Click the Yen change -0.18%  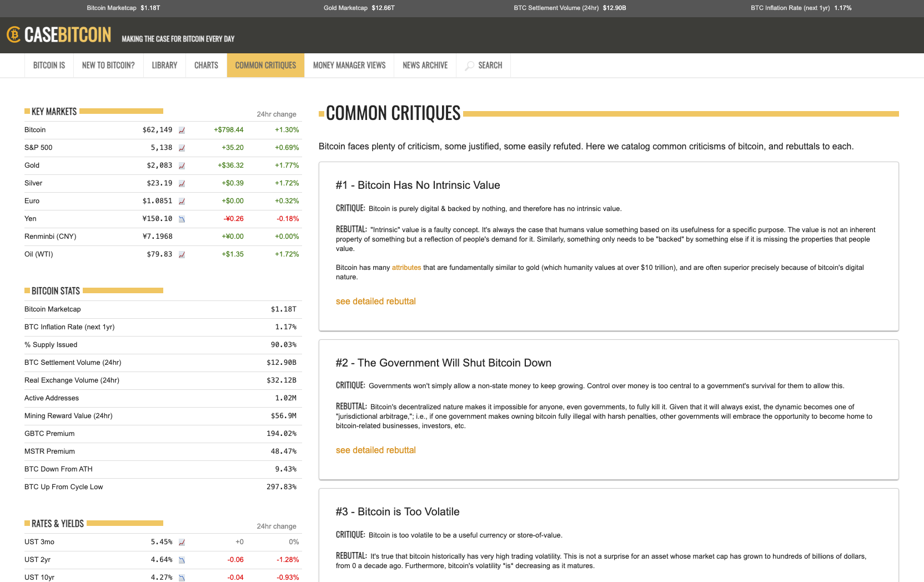click(288, 219)
